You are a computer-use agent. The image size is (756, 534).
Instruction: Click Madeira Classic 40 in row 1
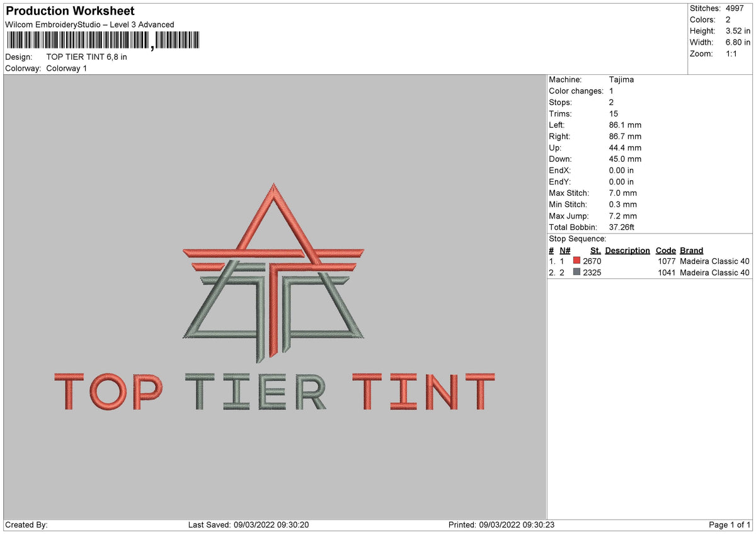[x=715, y=261]
